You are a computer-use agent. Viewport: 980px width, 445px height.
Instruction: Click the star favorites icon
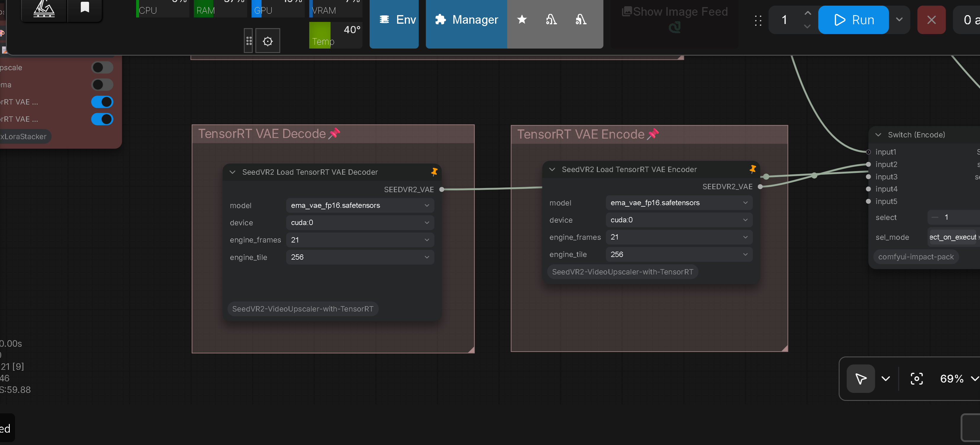tap(522, 20)
